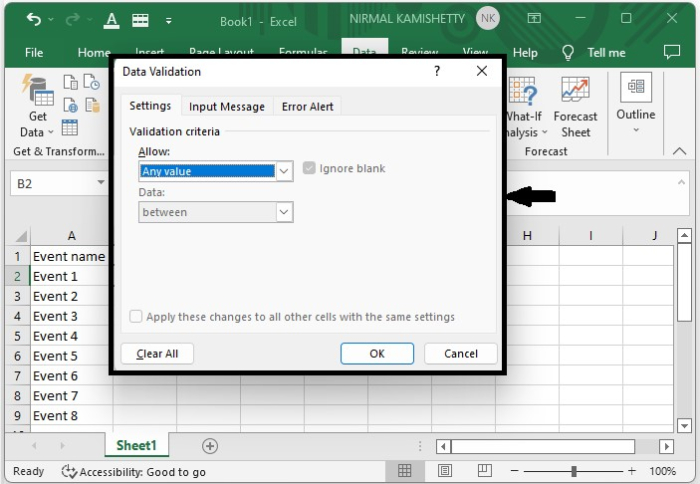Click the Cancel button
Image resolution: width=700 pixels, height=484 pixels.
pyautogui.click(x=461, y=354)
